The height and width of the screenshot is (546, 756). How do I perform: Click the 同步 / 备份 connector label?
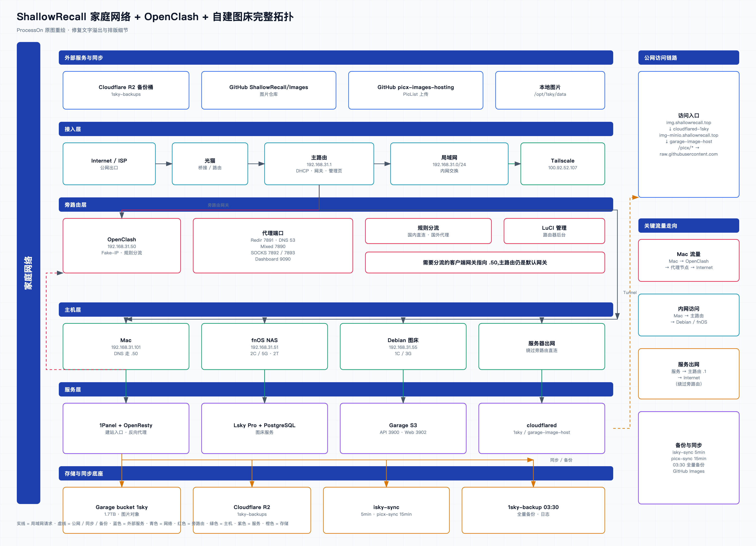click(561, 460)
